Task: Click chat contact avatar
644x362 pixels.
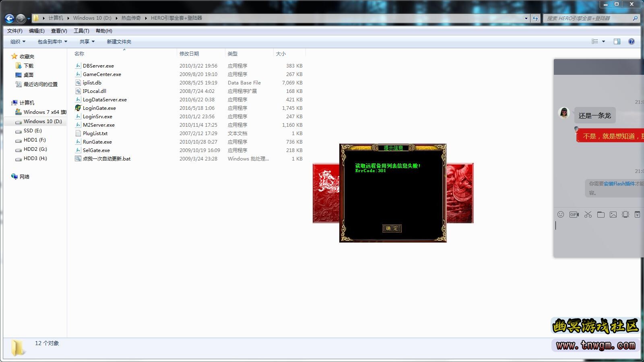Action: [x=564, y=113]
